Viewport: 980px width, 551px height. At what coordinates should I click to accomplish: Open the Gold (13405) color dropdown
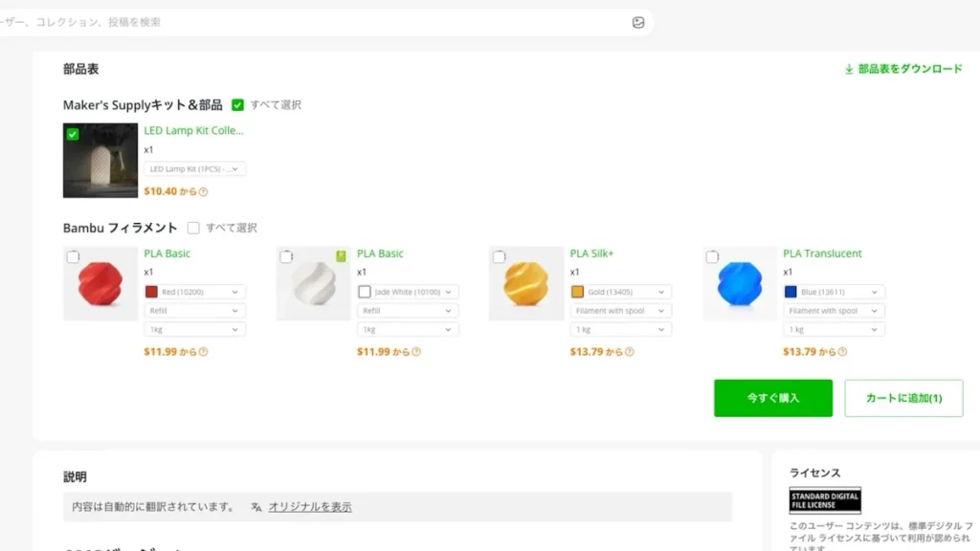click(x=620, y=292)
